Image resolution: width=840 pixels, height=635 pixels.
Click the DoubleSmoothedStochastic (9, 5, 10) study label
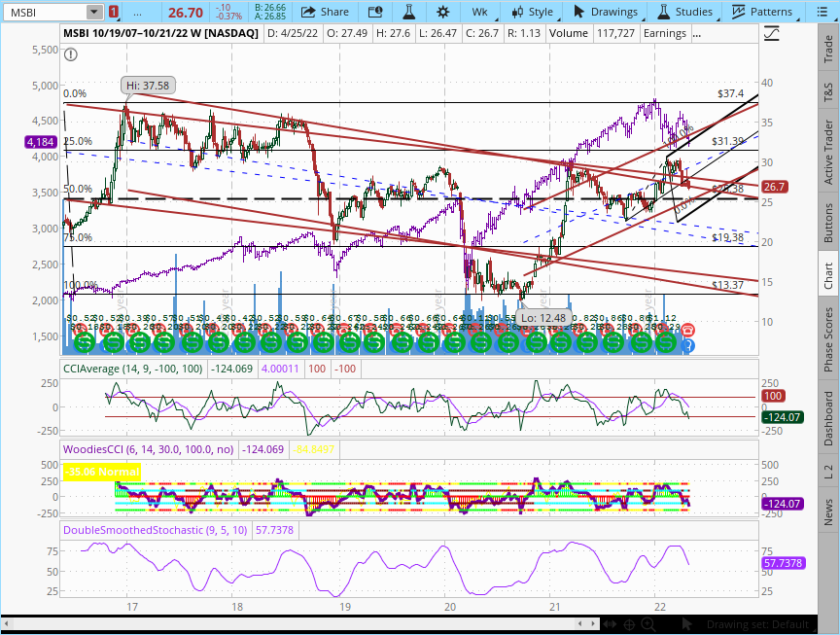point(155,530)
